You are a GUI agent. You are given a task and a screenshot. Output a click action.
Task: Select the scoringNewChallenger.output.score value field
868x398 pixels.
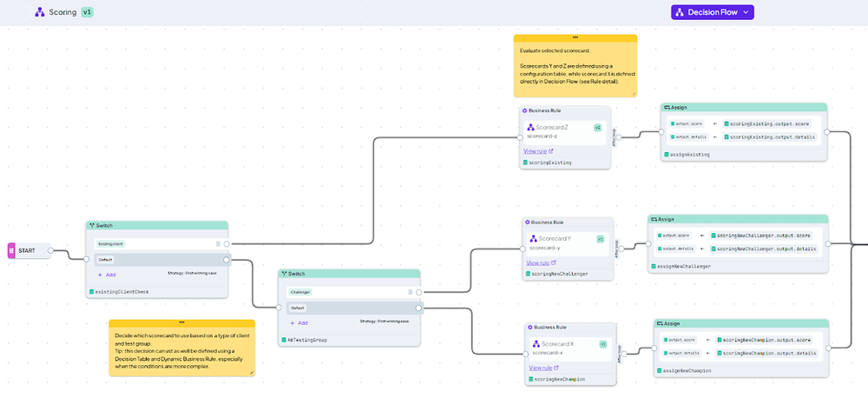click(760, 235)
